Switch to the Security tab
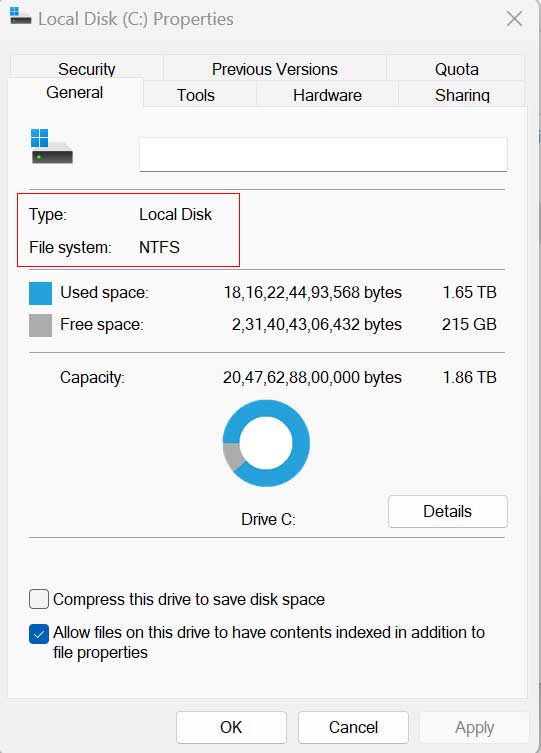This screenshot has width=541, height=753. (86, 69)
